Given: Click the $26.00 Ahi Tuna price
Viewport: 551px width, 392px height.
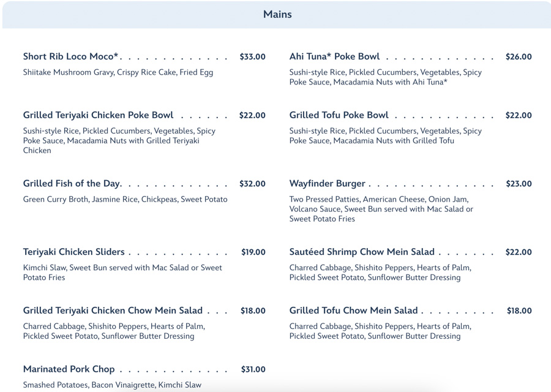Looking at the screenshot, I should [x=519, y=57].
